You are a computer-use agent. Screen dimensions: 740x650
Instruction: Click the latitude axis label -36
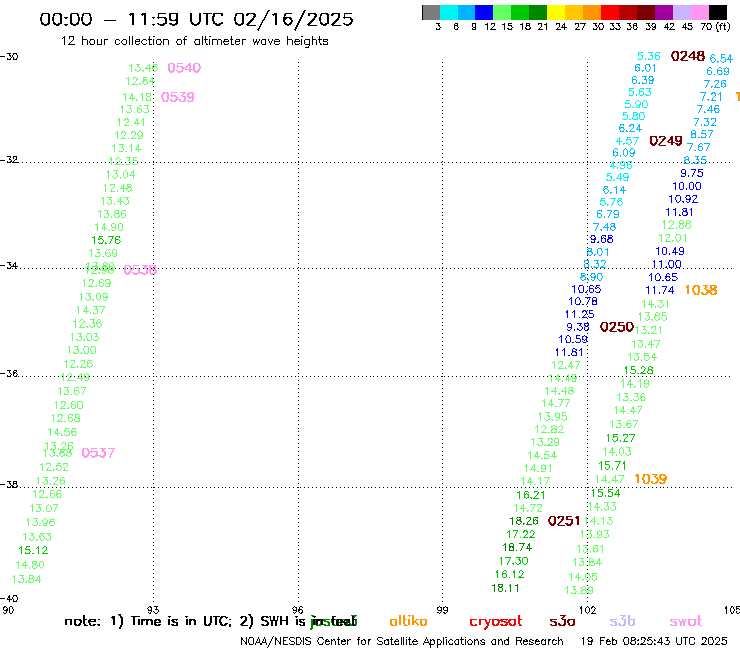9,374
